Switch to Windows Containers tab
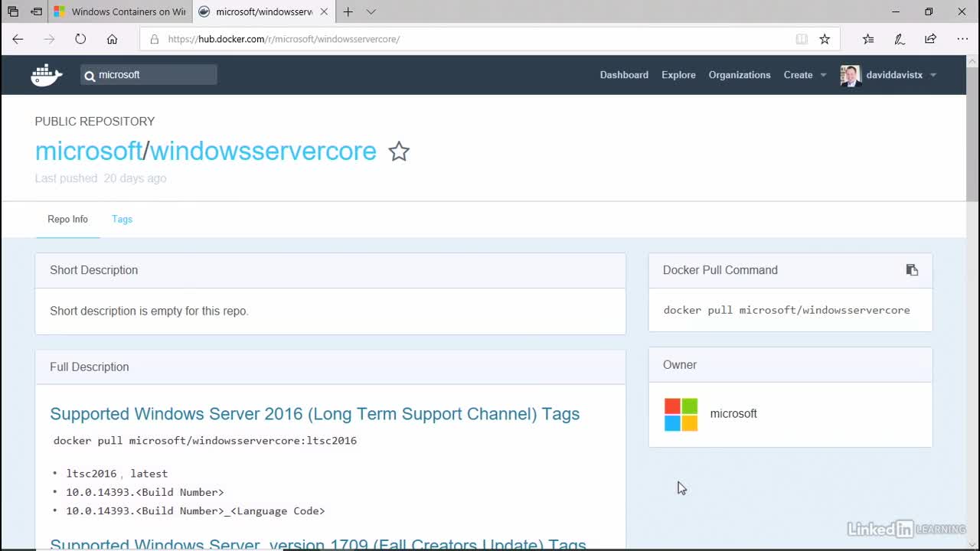Image resolution: width=980 pixels, height=551 pixels. coord(119,11)
